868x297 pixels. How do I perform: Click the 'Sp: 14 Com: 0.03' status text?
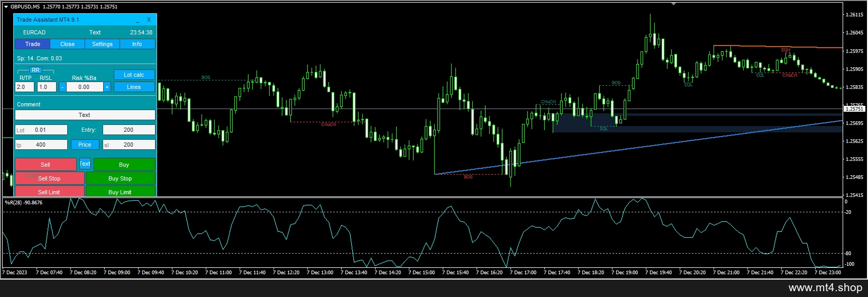(x=39, y=58)
